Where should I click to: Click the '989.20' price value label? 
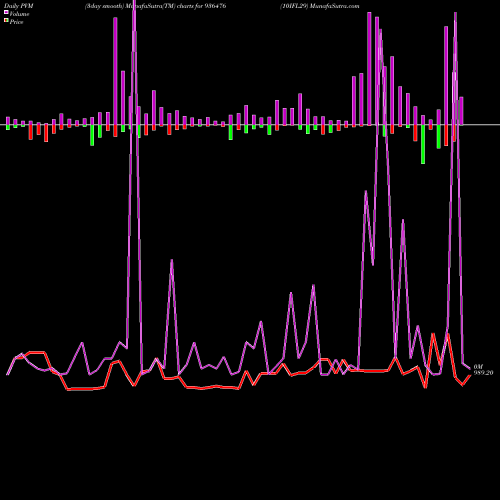coord(483,373)
